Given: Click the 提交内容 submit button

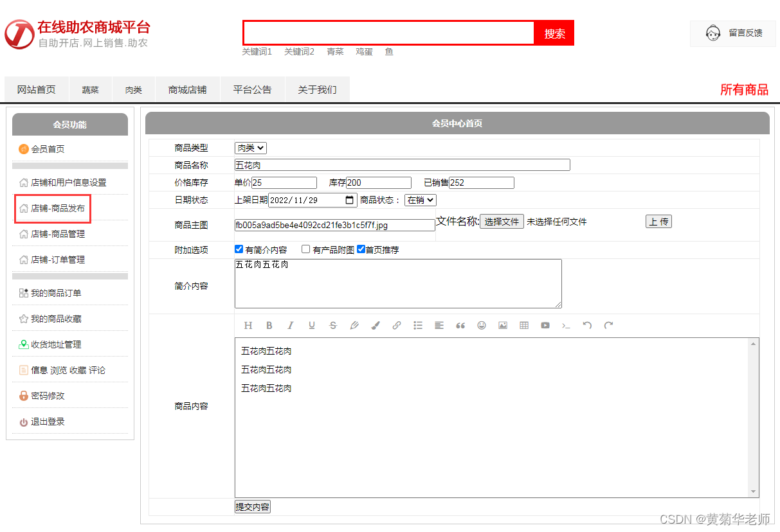Looking at the screenshot, I should coord(253,506).
